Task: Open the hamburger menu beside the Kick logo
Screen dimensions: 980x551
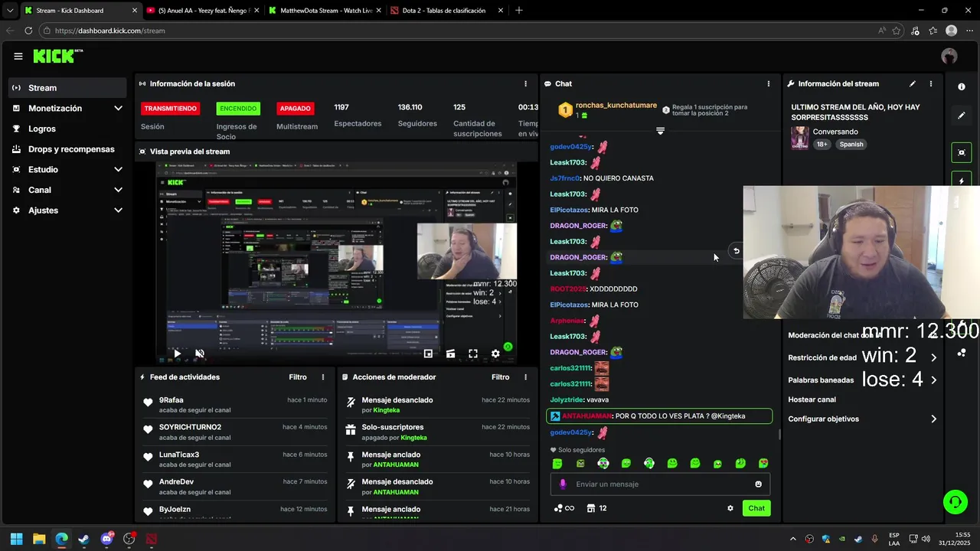Action: (x=18, y=56)
